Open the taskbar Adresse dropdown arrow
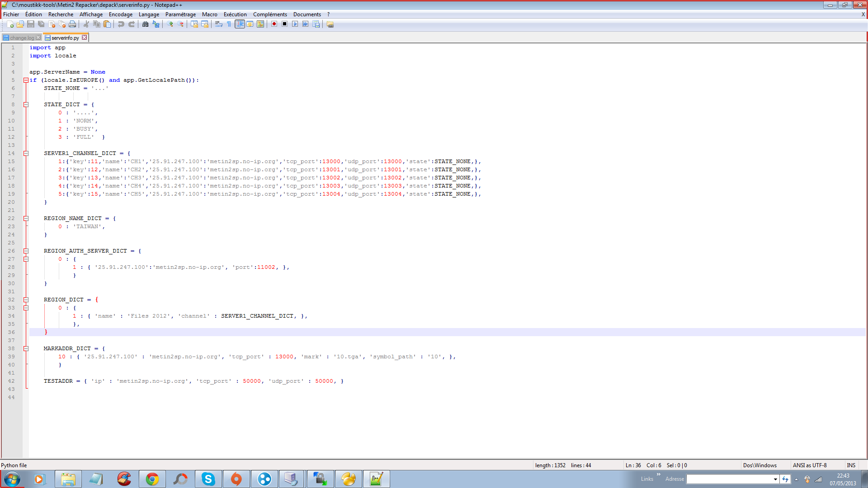The image size is (868, 488). (775, 479)
